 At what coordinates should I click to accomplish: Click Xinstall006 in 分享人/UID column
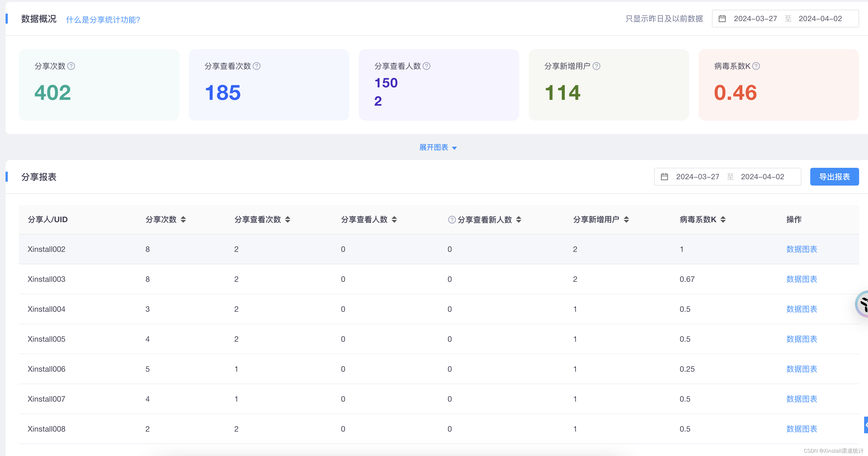coord(46,369)
